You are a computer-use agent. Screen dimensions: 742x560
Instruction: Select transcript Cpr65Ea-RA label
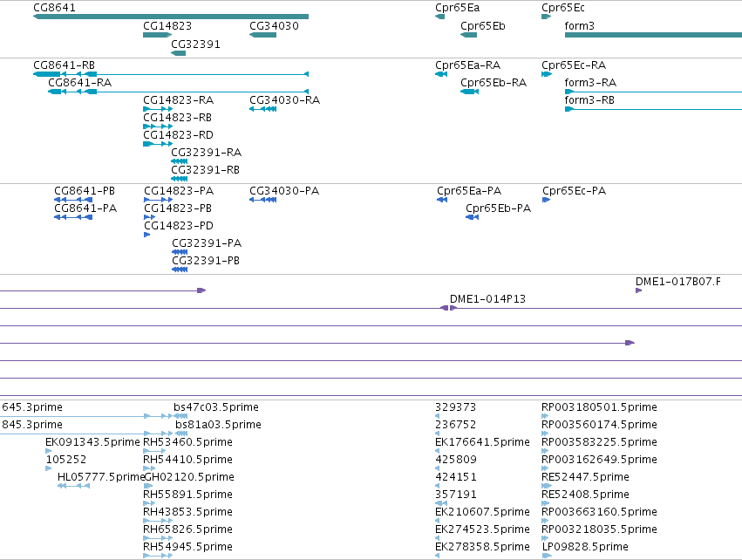coord(468,65)
